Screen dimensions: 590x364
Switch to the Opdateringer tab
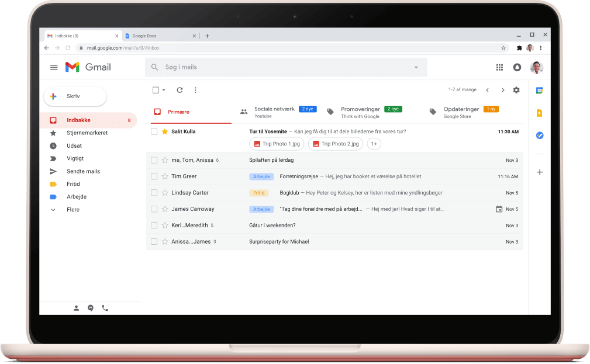pos(465,112)
